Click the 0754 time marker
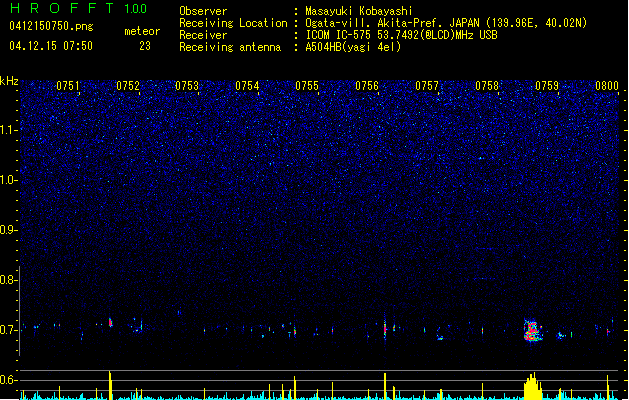Image resolution: width=629 pixels, height=400 pixels. [x=247, y=86]
